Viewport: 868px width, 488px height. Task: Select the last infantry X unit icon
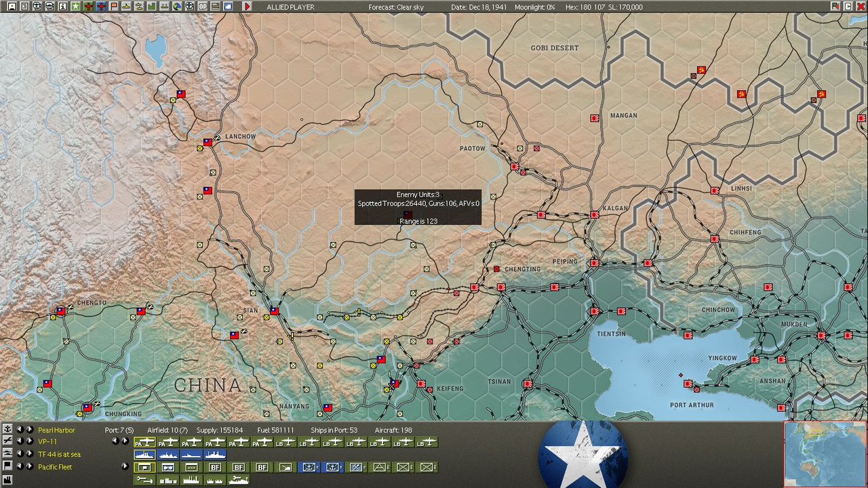[x=427, y=467]
